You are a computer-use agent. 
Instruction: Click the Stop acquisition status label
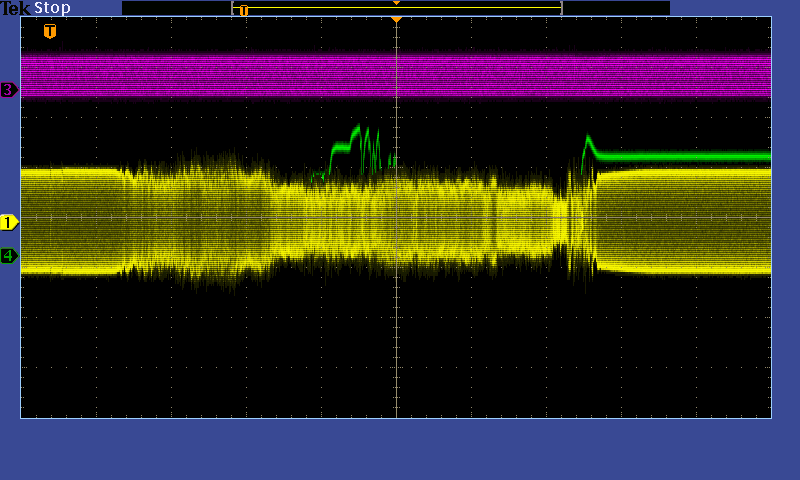pyautogui.click(x=52, y=8)
